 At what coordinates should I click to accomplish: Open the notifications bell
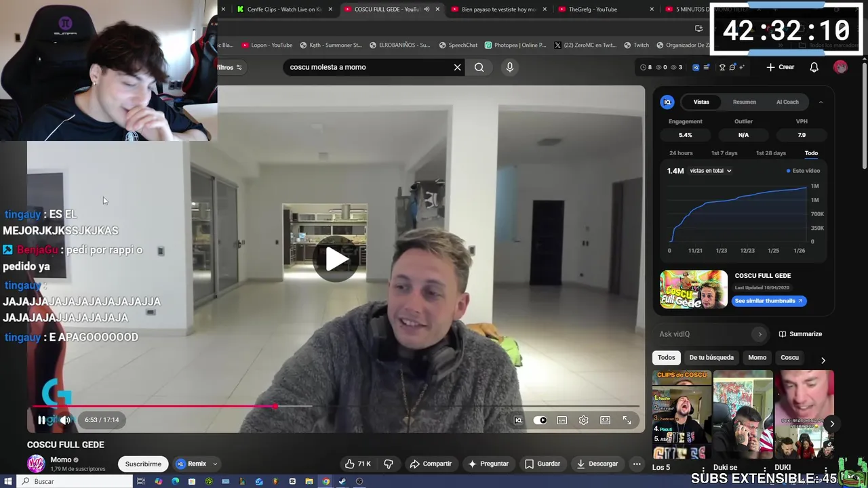click(814, 67)
